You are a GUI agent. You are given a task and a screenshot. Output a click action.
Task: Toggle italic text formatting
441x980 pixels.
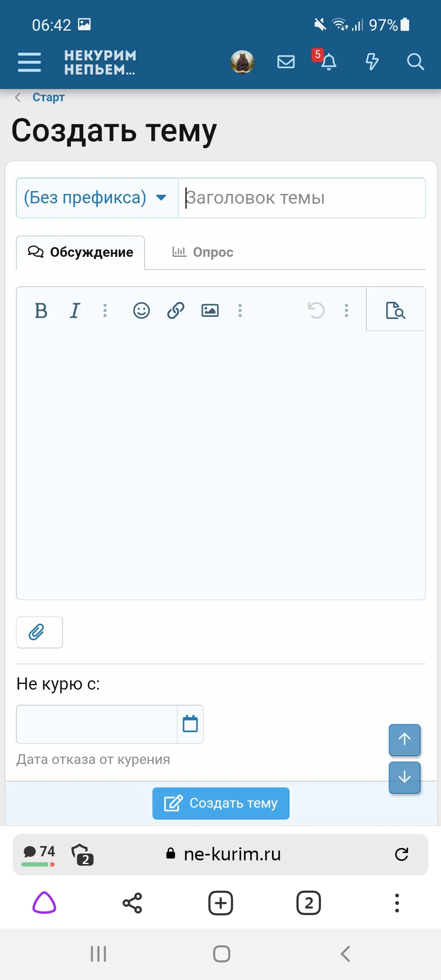click(x=75, y=311)
